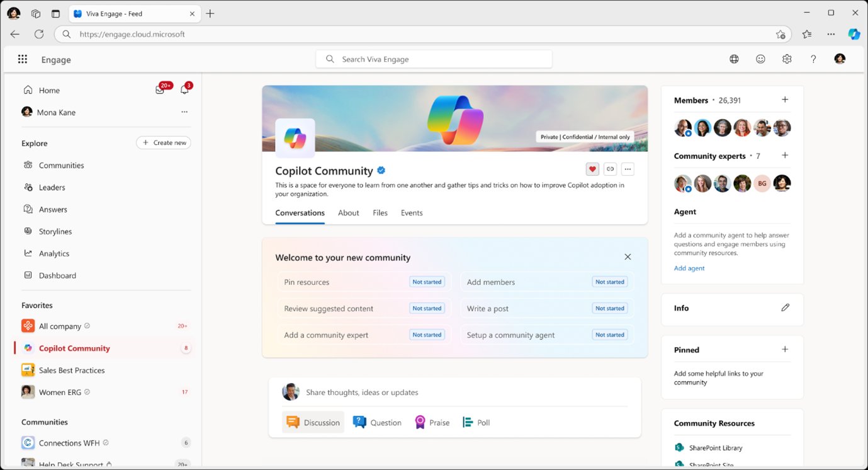The width and height of the screenshot is (868, 470).
Task: Edit community Info with pencil icon
Action: click(785, 307)
